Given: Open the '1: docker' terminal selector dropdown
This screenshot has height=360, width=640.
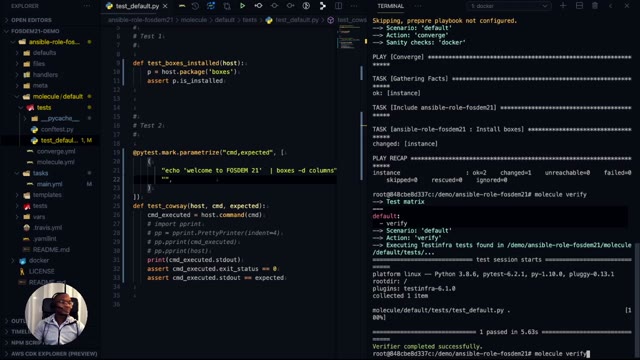Looking at the screenshot, I should click(509, 6).
